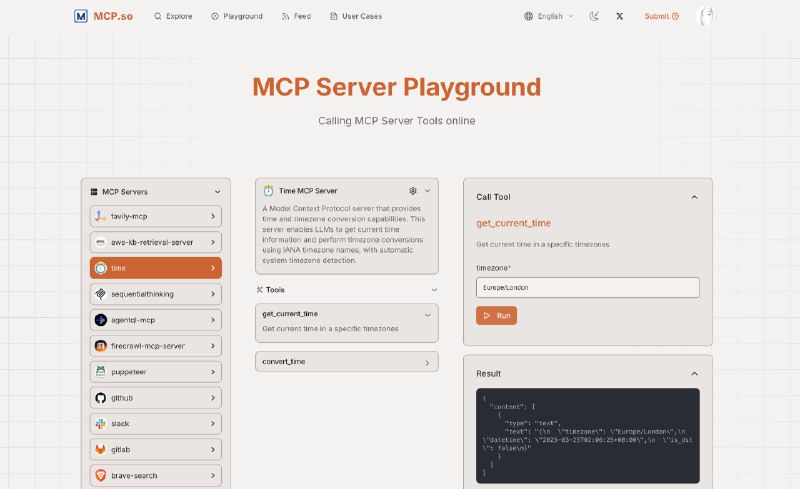The height and width of the screenshot is (489, 800).
Task: Select the tavily-mcp server
Action: point(156,216)
